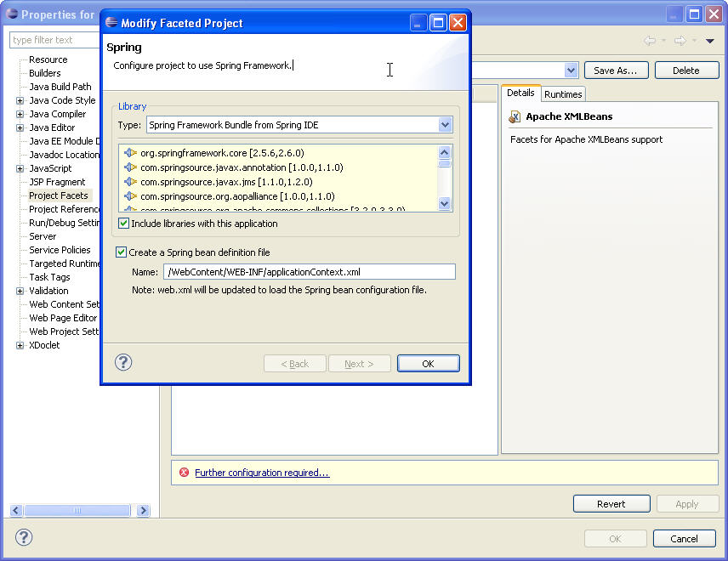
Task: Expand the XDoclet node
Action: (x=20, y=345)
